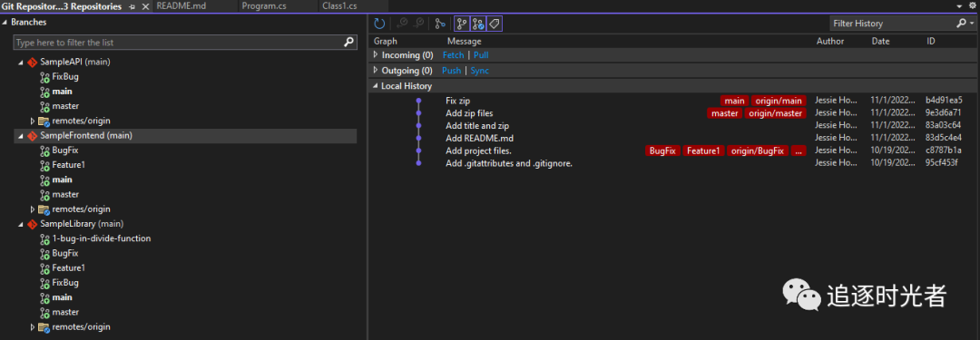Viewport: 980px width, 340px height.
Task: Collapse the SampleLibrary repository node
Action: pos(21,224)
